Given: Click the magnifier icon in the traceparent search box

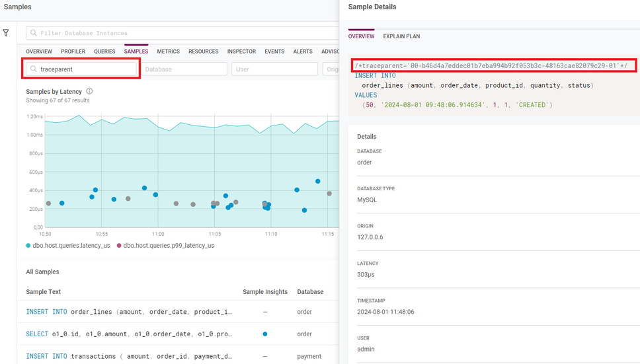Looking at the screenshot, I should click(33, 69).
